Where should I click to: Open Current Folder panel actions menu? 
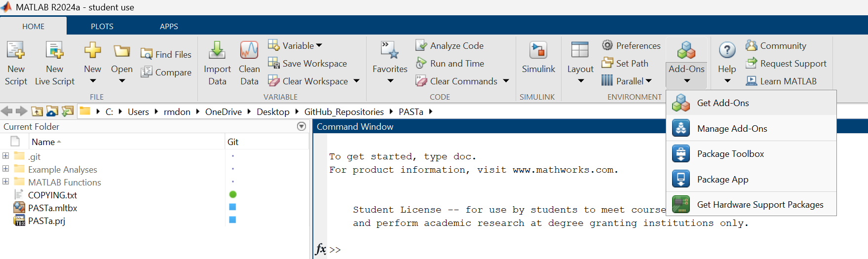click(302, 126)
